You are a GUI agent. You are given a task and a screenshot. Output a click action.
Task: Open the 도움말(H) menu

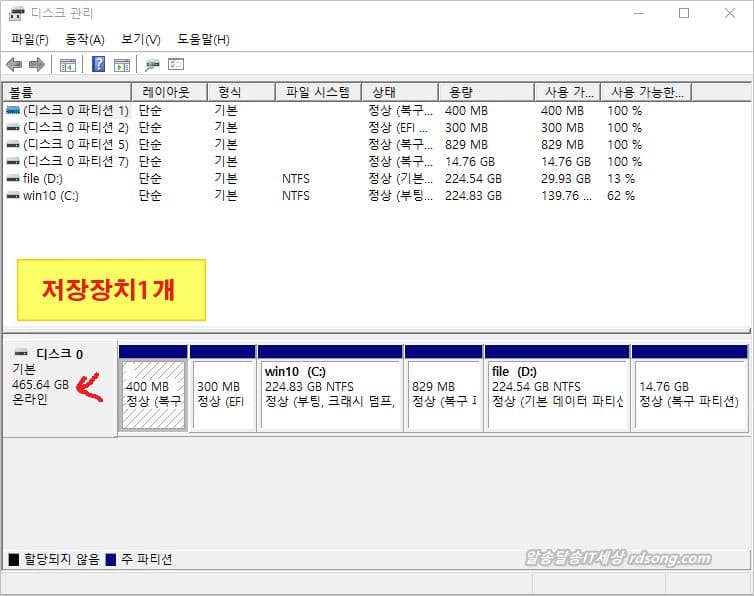point(203,39)
